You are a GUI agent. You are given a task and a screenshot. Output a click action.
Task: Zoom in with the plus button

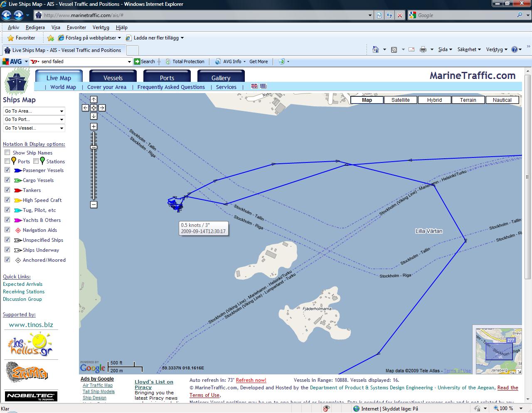94,126
